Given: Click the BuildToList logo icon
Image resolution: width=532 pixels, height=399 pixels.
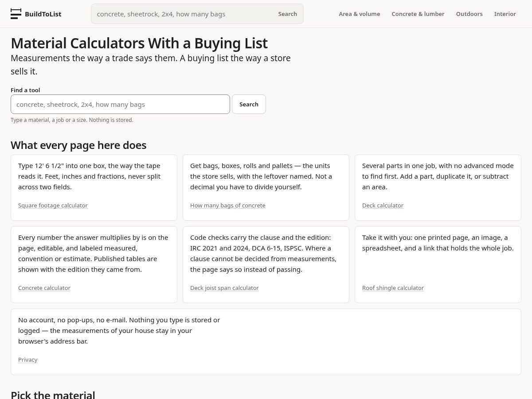Looking at the screenshot, I should pyautogui.click(x=16, y=14).
